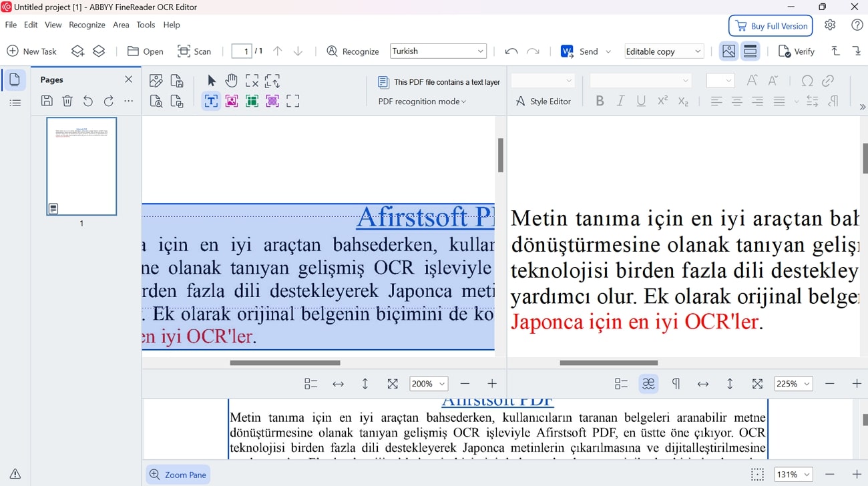Select the draw Table area tool

(252, 101)
